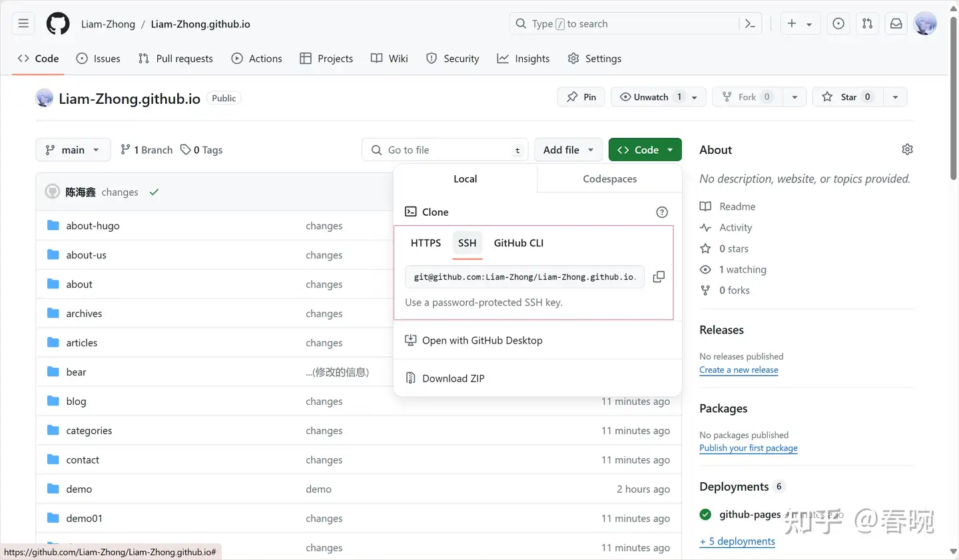This screenshot has width=959, height=560.
Task: Copy the SSH clone URL
Action: [x=659, y=277]
